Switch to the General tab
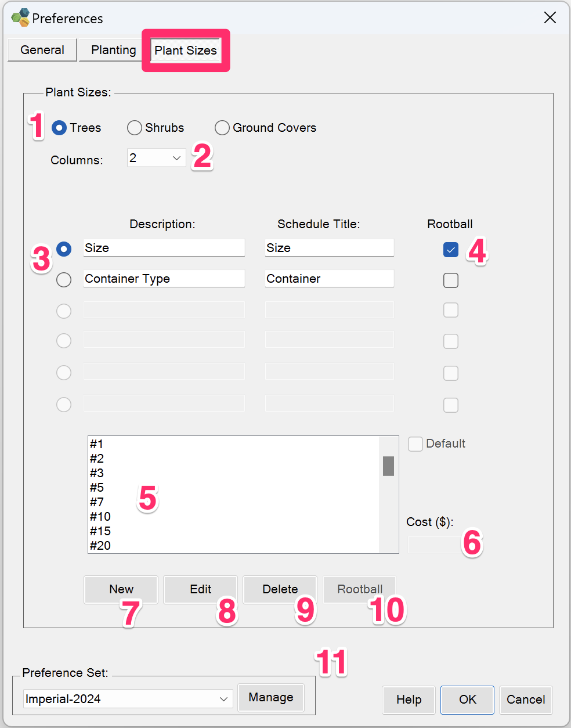The height and width of the screenshot is (728, 571). point(42,50)
